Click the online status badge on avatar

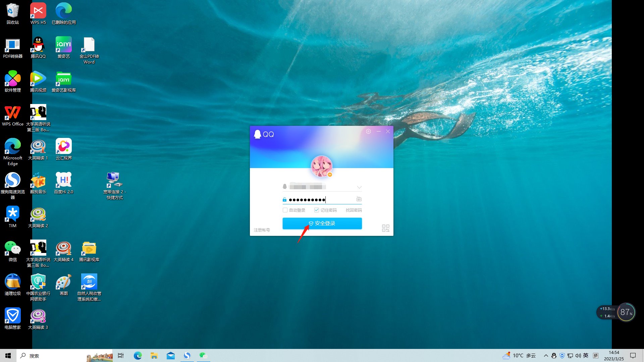point(330,175)
